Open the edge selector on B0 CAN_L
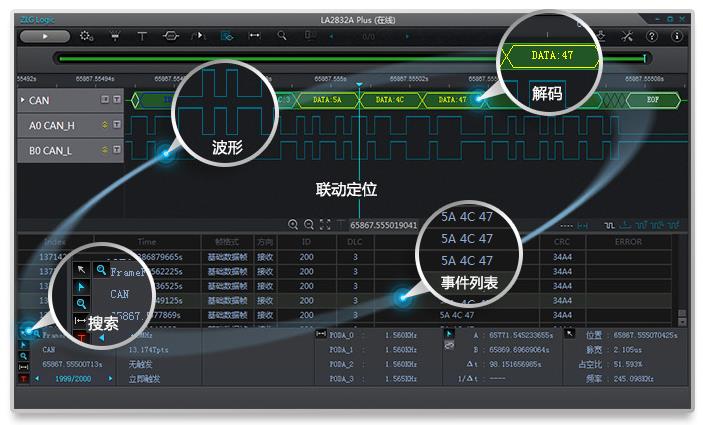703x425 pixels. pos(104,151)
